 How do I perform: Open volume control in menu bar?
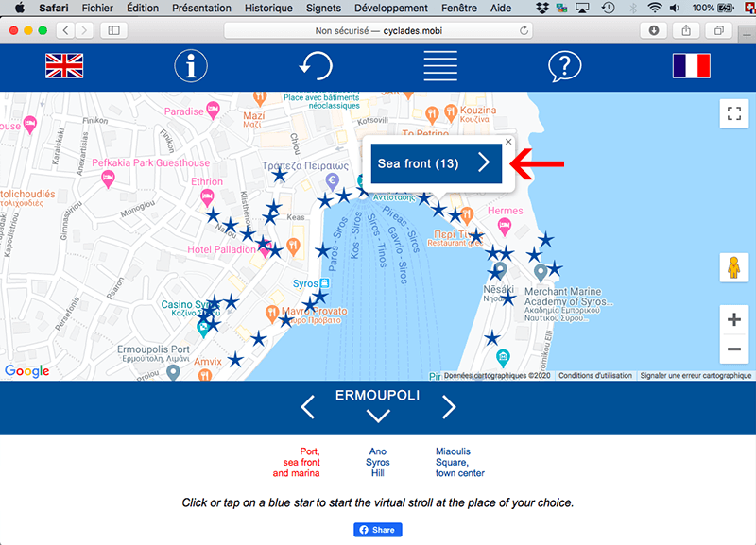point(675,8)
